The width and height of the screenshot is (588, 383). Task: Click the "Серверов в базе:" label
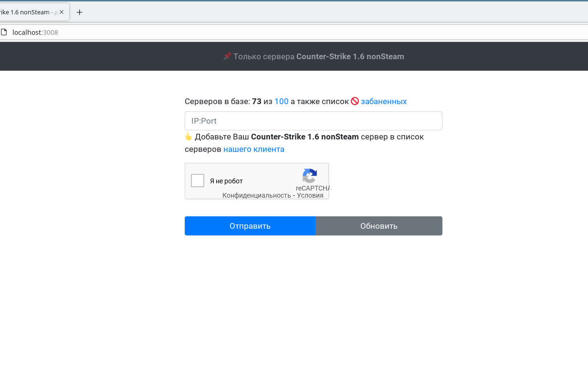point(217,101)
